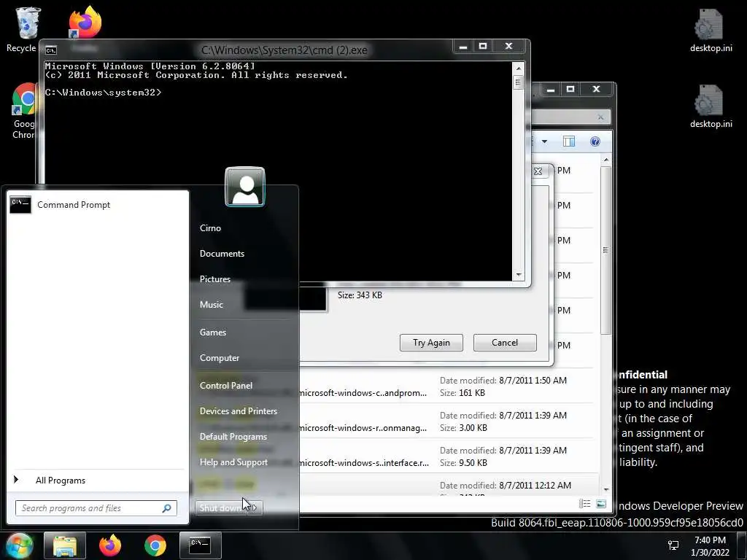Switch to the cmd taskbar button

pyautogui.click(x=200, y=545)
